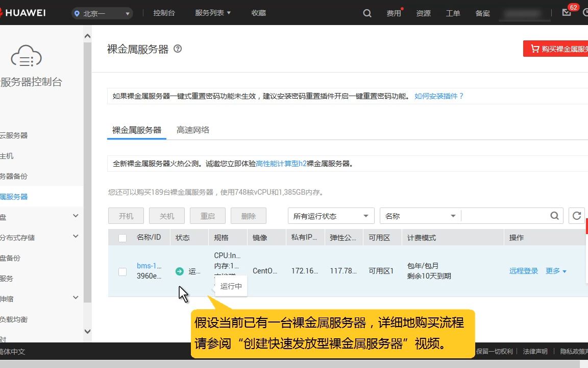Open 资源 in the top bar
This screenshot has height=368, width=588.
pos(423,13)
